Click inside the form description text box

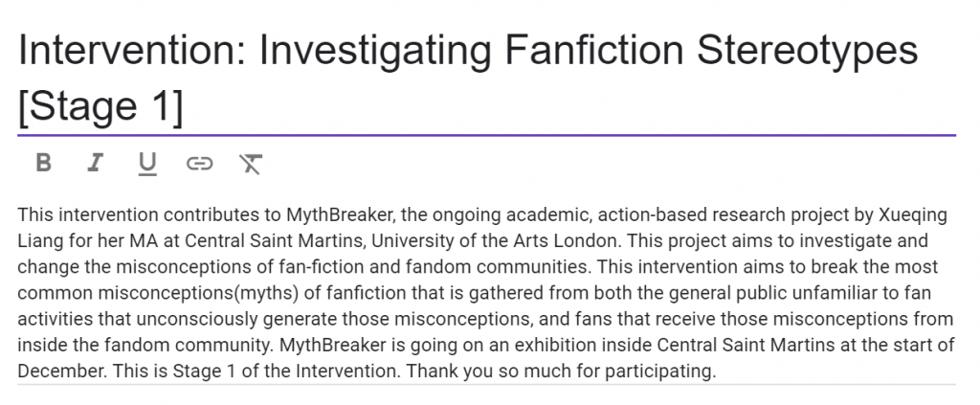(x=486, y=293)
